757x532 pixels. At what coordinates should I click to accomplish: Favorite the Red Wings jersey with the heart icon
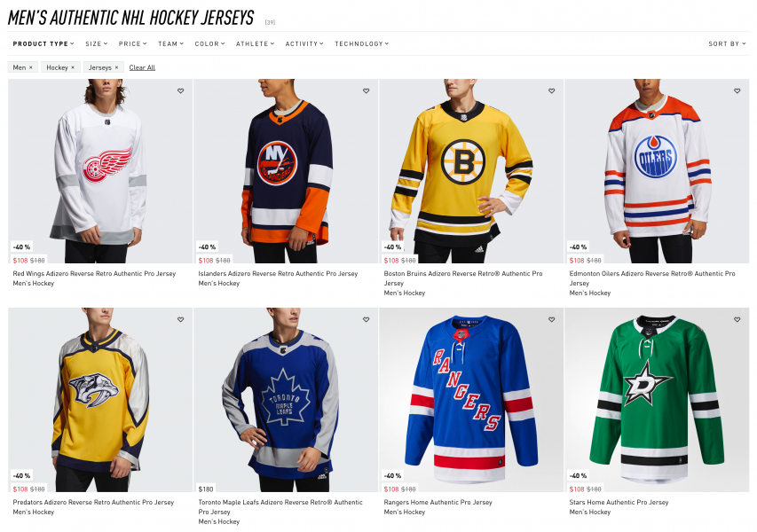[x=180, y=90]
